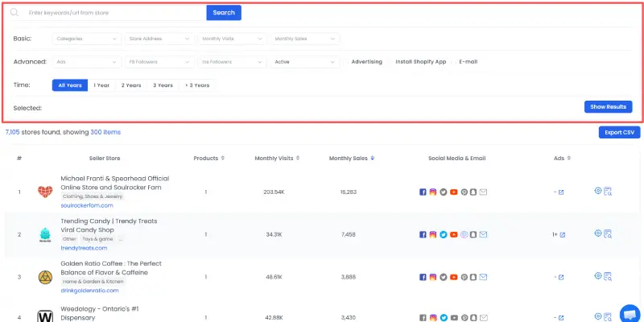The width and height of the screenshot is (644, 322).
Task: Expand the Active status dropdown
Action: click(x=305, y=62)
